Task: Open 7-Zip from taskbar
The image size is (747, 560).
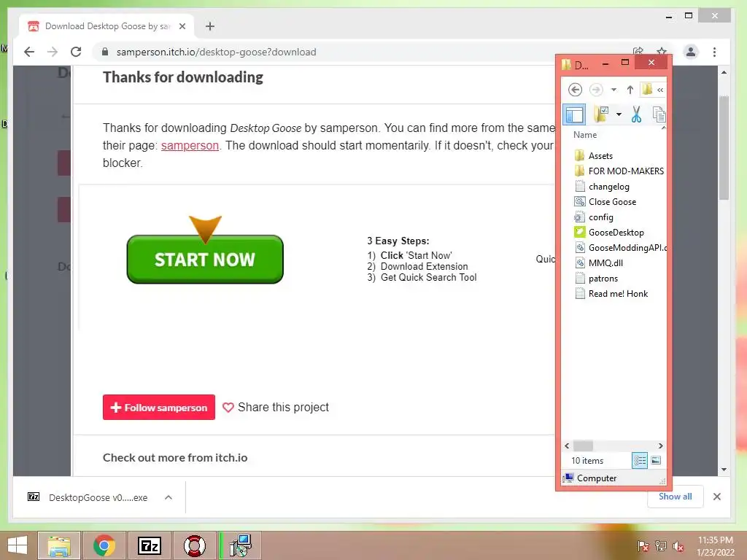Action: pyautogui.click(x=150, y=545)
